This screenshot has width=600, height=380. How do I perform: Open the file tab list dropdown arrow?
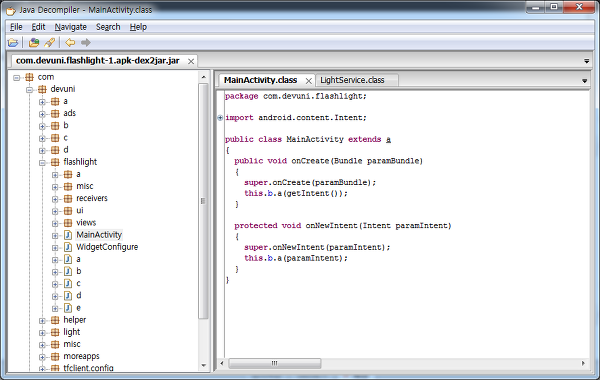[x=586, y=61]
